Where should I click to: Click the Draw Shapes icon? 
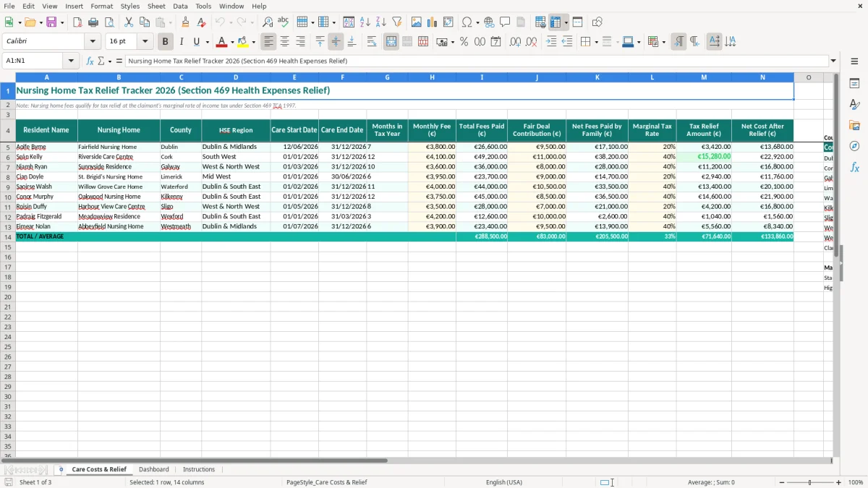tap(597, 22)
